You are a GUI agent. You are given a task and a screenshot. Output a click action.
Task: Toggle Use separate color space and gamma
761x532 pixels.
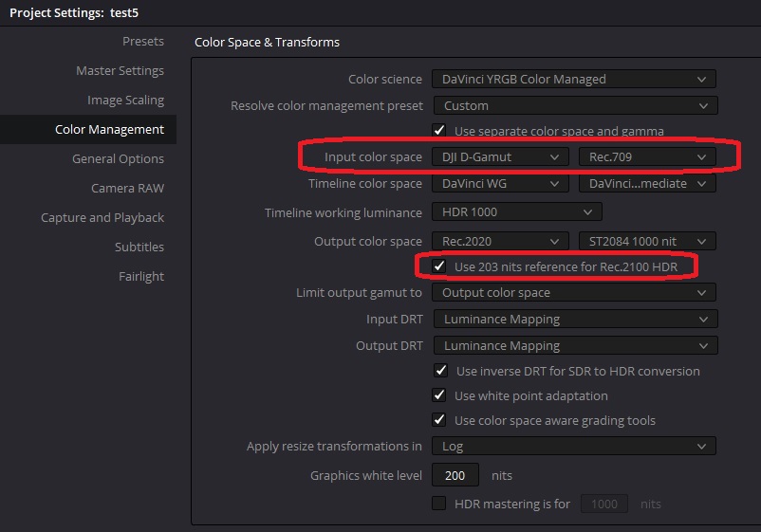[439, 130]
